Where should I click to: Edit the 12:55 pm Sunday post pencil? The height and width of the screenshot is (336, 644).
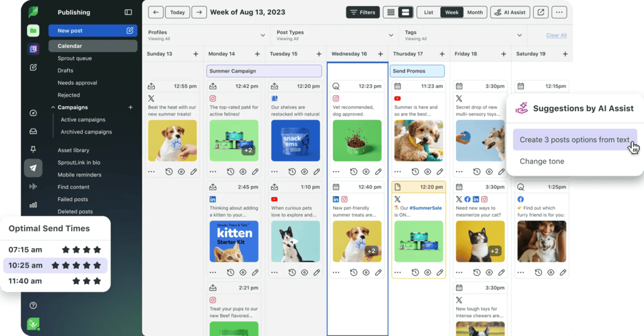click(194, 172)
